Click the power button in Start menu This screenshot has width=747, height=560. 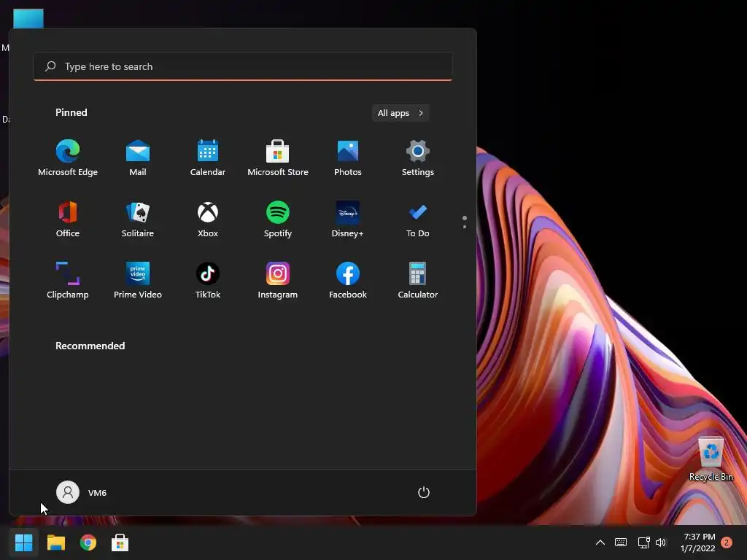[424, 492]
